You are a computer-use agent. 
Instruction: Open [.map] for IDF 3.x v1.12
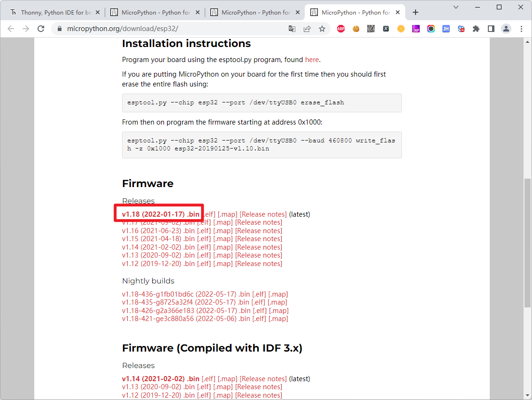[x=223, y=395]
